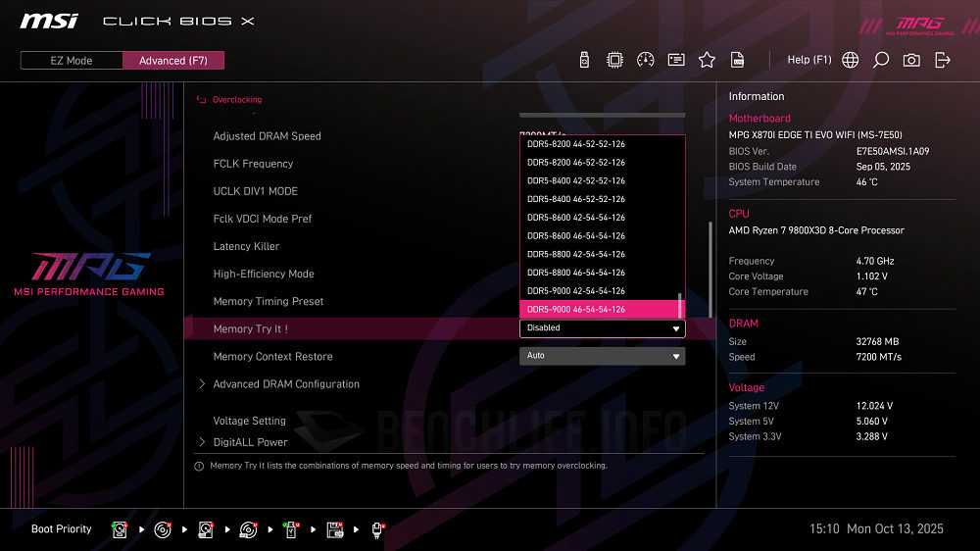980x551 pixels.
Task: Click the CPU chip icon in toolbar
Action: tap(614, 60)
